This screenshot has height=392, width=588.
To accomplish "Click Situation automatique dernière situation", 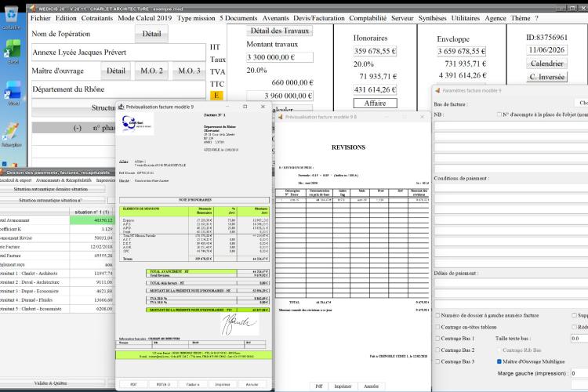I will point(53,189).
